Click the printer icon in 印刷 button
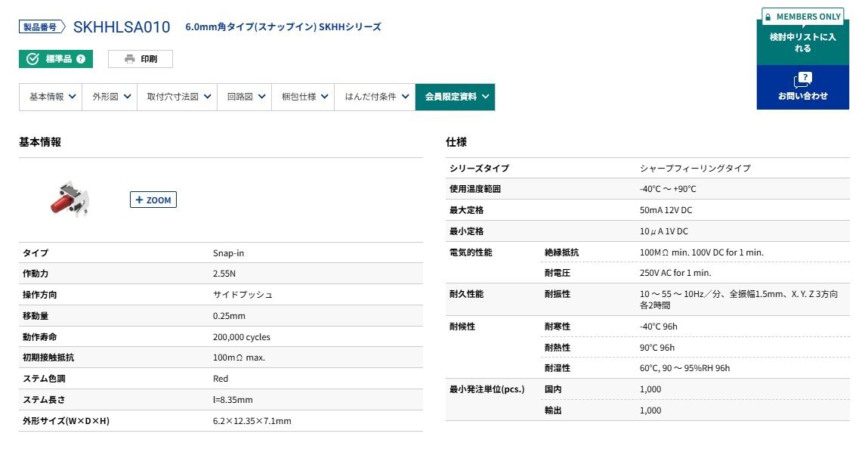Image resolution: width=868 pixels, height=449 pixels. click(x=129, y=59)
